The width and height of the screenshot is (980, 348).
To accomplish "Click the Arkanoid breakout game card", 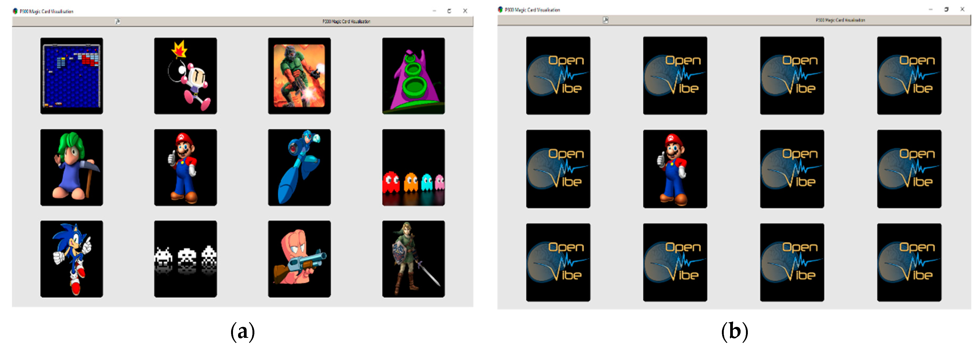I will coord(71,76).
